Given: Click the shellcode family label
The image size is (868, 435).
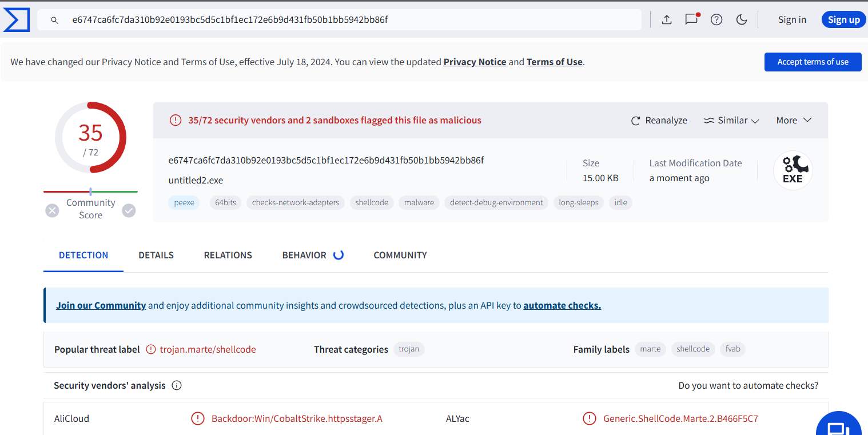Looking at the screenshot, I should [693, 349].
